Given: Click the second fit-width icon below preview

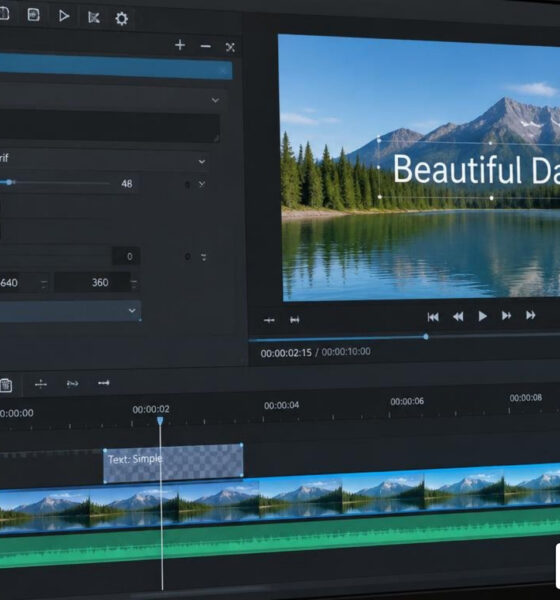Looking at the screenshot, I should (294, 320).
